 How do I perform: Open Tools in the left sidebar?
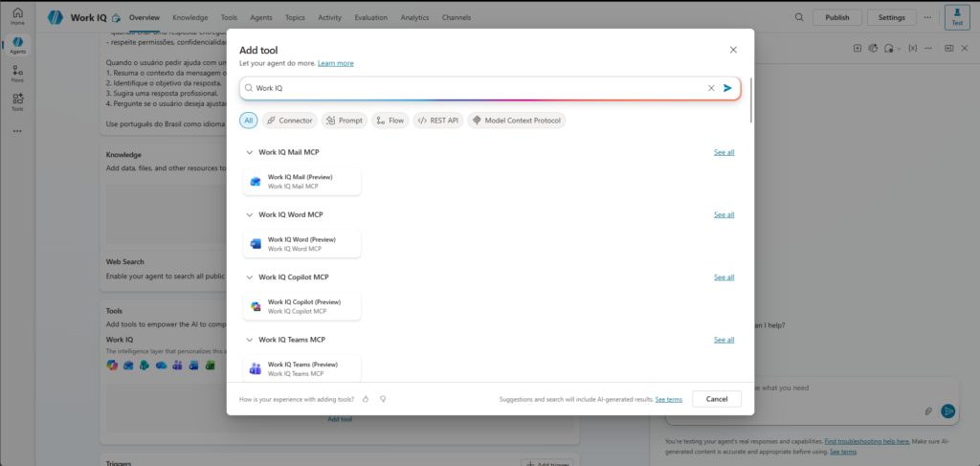17,101
